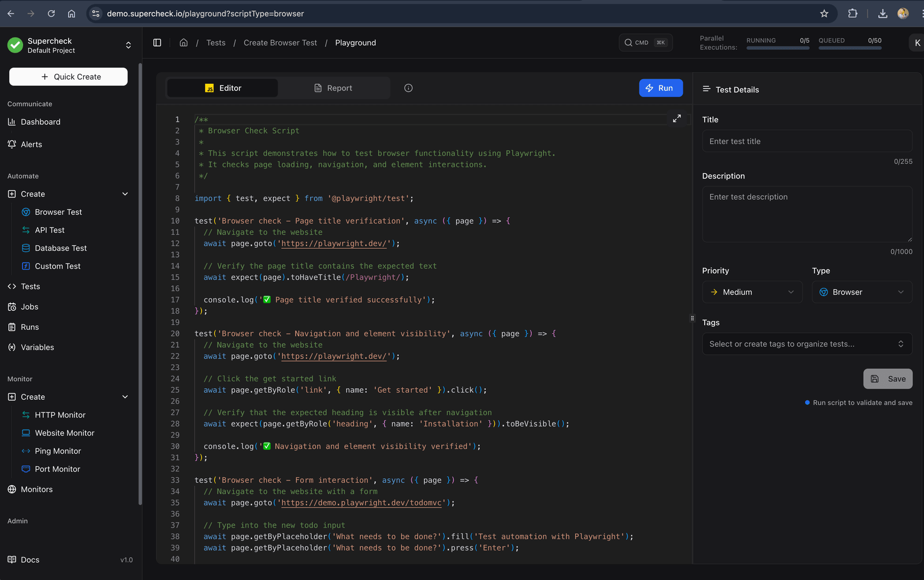
Task: Click the Test Details heading icon
Action: point(706,89)
